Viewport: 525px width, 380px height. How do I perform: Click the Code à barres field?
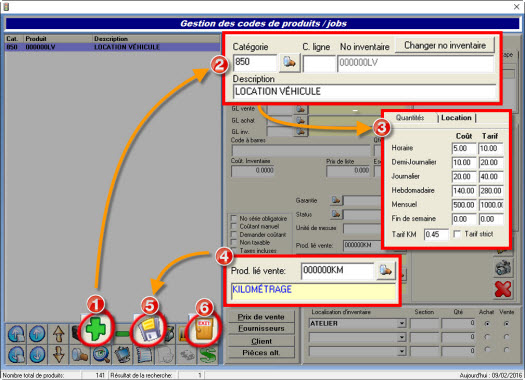tap(301, 150)
